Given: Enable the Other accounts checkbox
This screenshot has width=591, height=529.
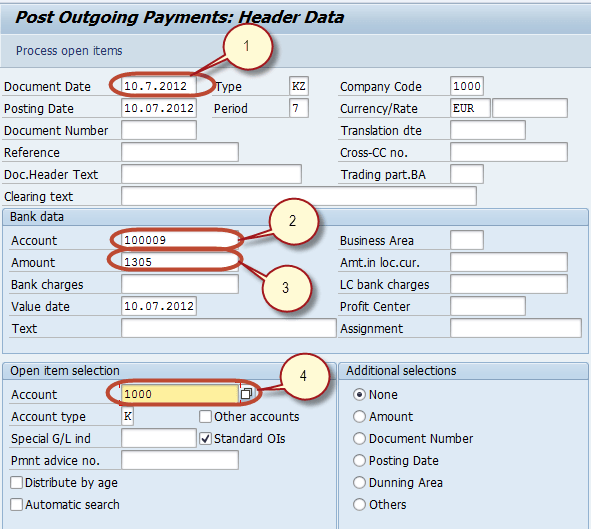Looking at the screenshot, I should pyautogui.click(x=205, y=417).
